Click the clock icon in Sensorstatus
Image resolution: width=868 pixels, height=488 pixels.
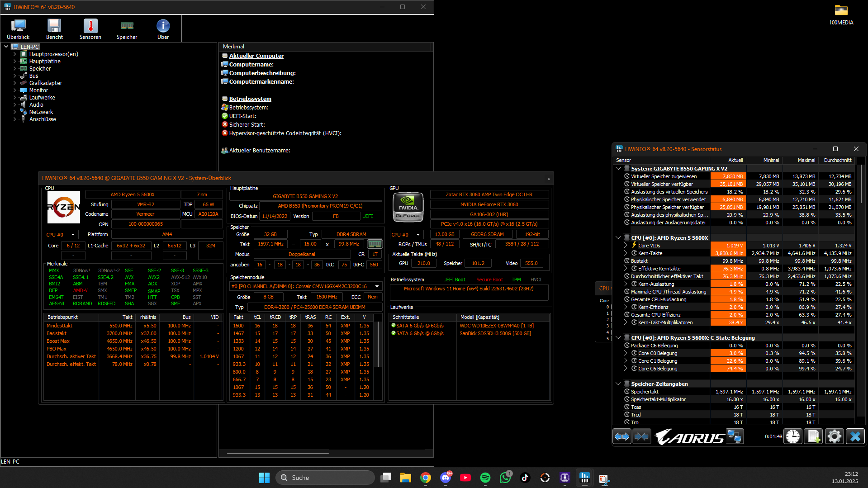coord(793,436)
